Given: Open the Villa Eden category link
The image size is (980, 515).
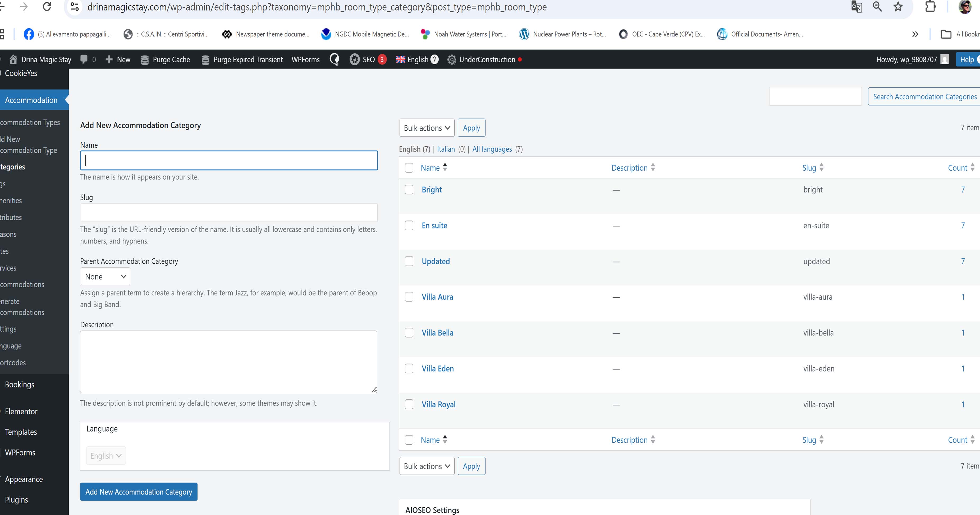Looking at the screenshot, I should point(437,368).
